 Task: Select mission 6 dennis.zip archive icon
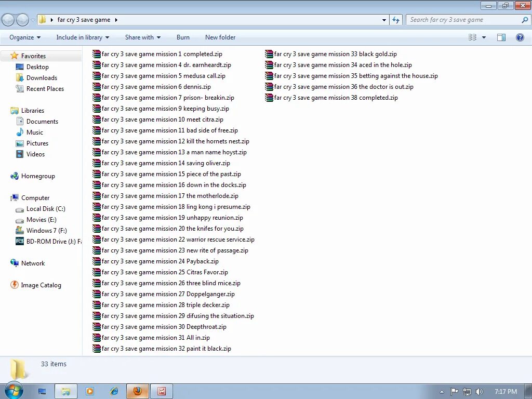pyautogui.click(x=96, y=87)
